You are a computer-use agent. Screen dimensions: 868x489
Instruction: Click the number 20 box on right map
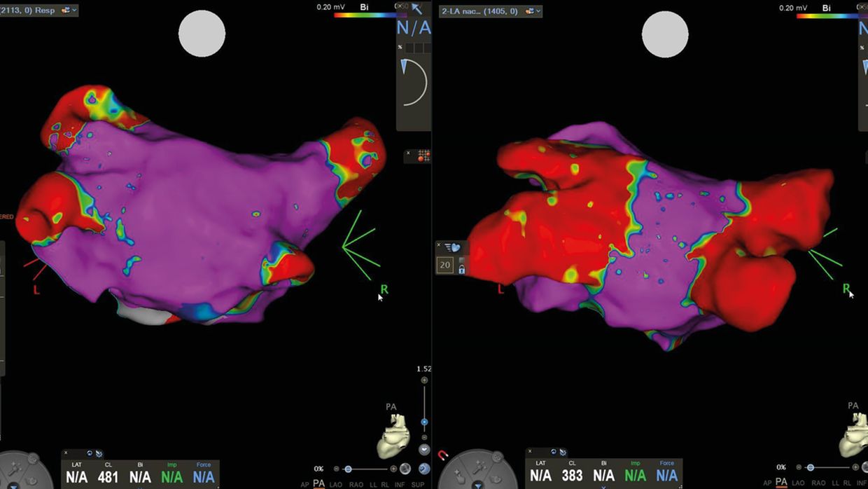(x=445, y=265)
